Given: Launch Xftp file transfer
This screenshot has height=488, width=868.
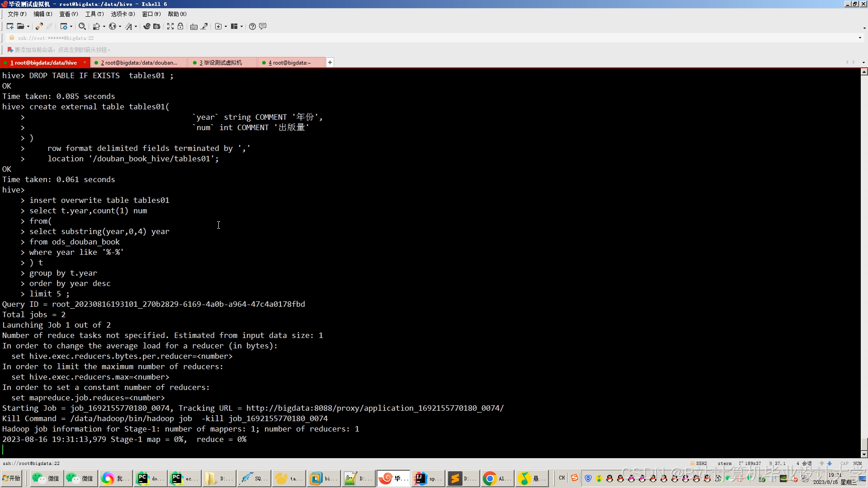Looking at the screenshot, I should tap(157, 27).
